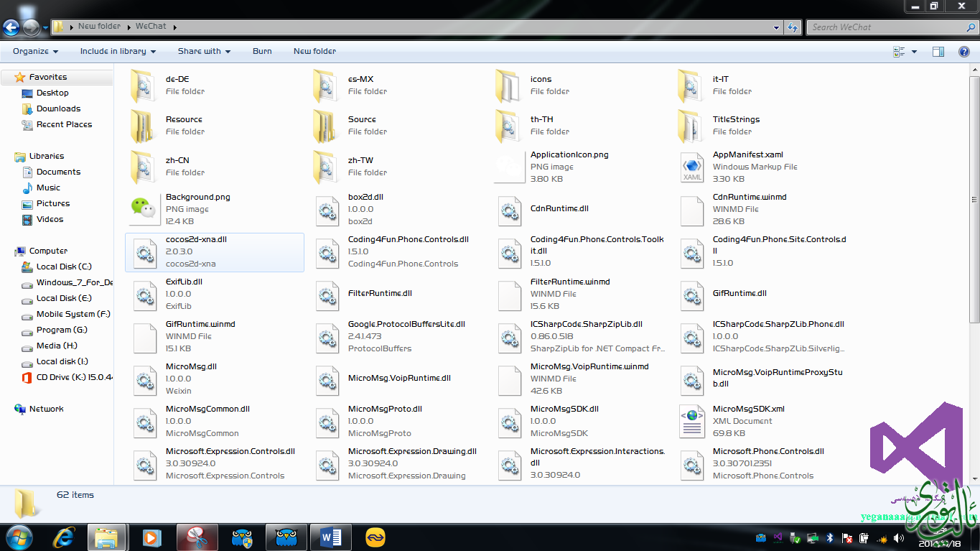Navigate to New folder in the breadcrumb
980x551 pixels.
point(99,27)
